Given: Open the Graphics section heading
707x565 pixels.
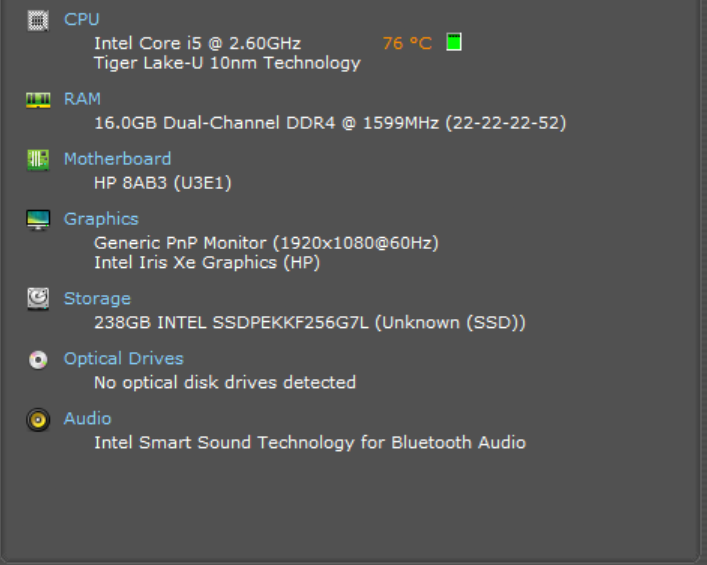Looking at the screenshot, I should click(x=101, y=219).
